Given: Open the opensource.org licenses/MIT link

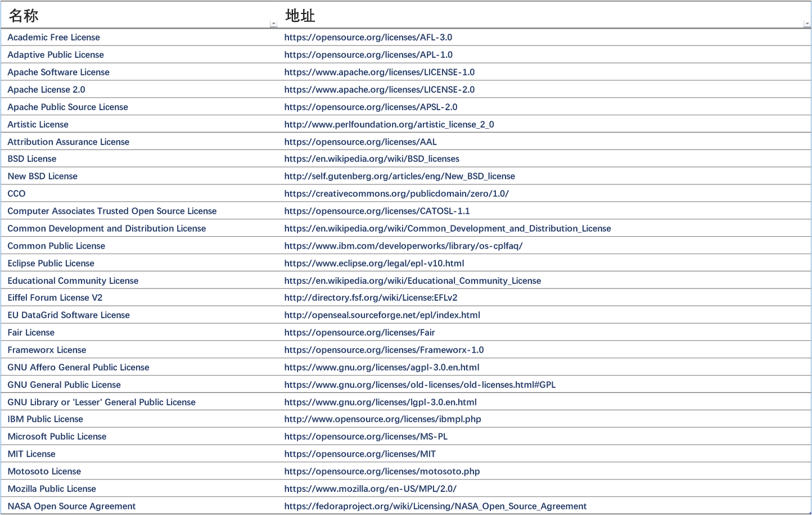Looking at the screenshot, I should [360, 454].
